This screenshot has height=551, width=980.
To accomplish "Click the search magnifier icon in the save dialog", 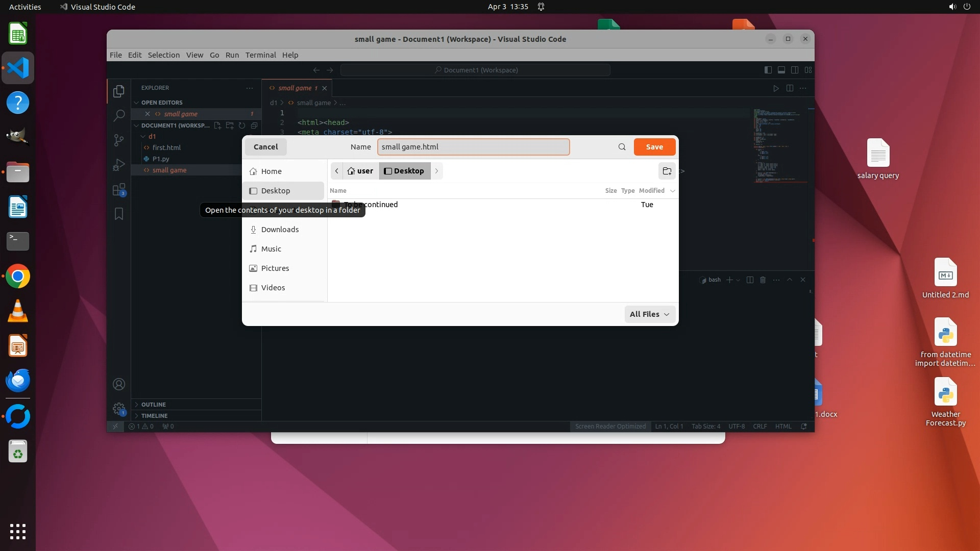I will pyautogui.click(x=622, y=147).
